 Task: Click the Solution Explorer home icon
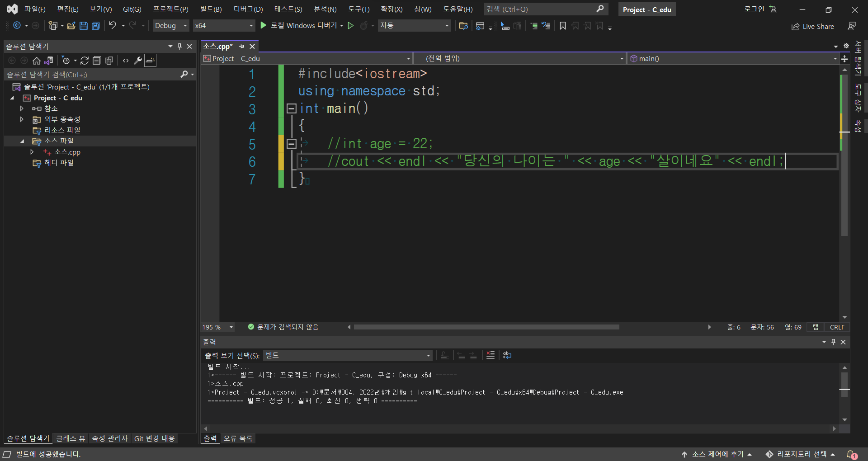click(37, 61)
